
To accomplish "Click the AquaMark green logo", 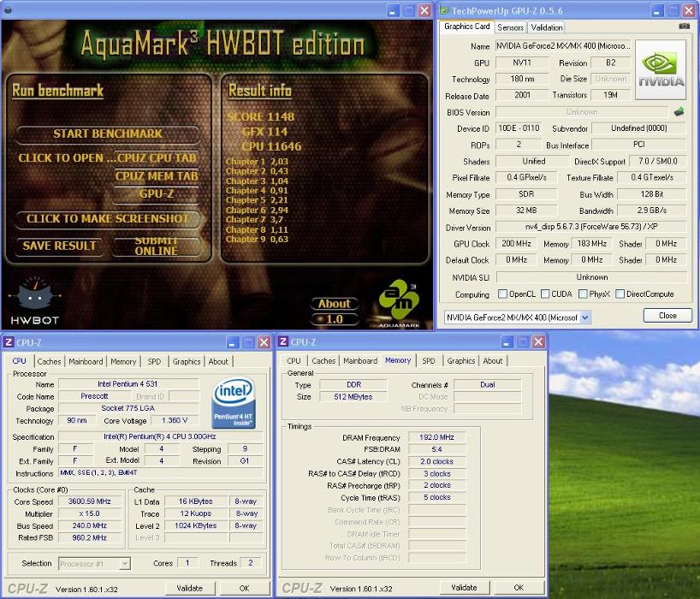I will (399, 303).
